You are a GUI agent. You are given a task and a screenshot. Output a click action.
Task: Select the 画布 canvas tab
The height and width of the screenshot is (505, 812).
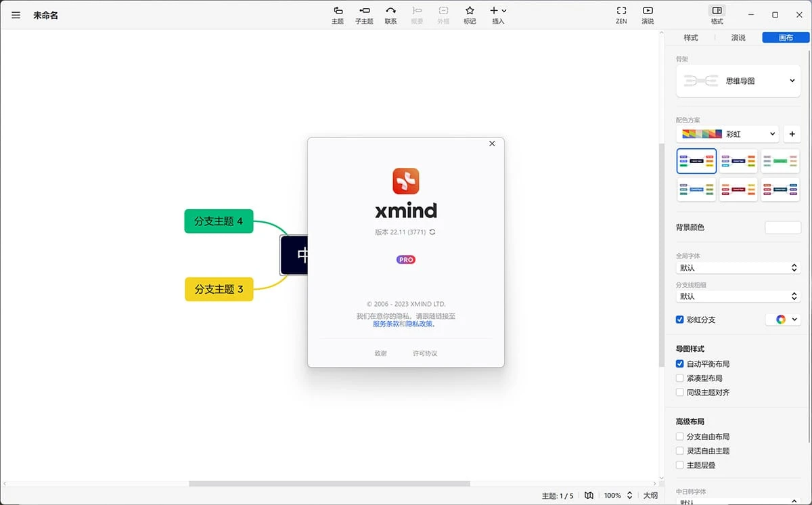click(x=785, y=38)
